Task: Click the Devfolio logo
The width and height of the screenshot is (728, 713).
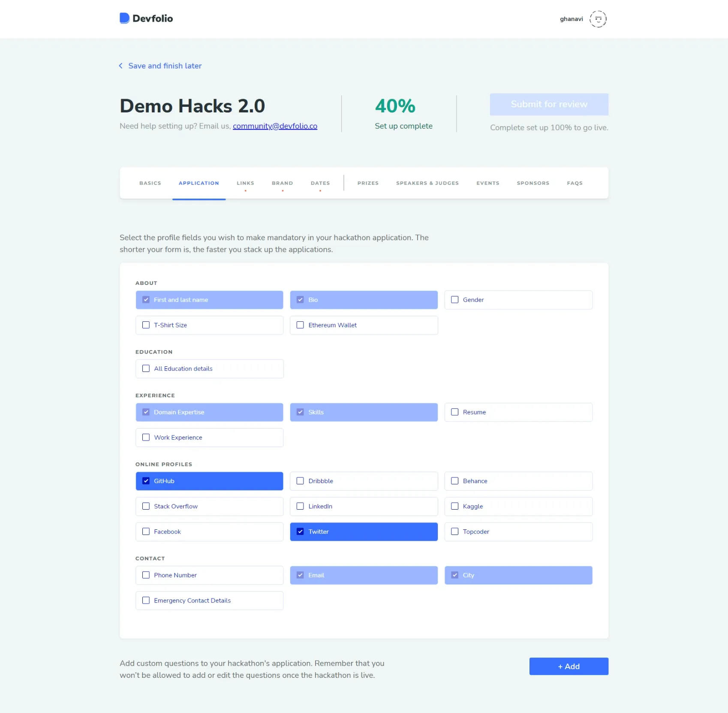Action: pyautogui.click(x=146, y=18)
